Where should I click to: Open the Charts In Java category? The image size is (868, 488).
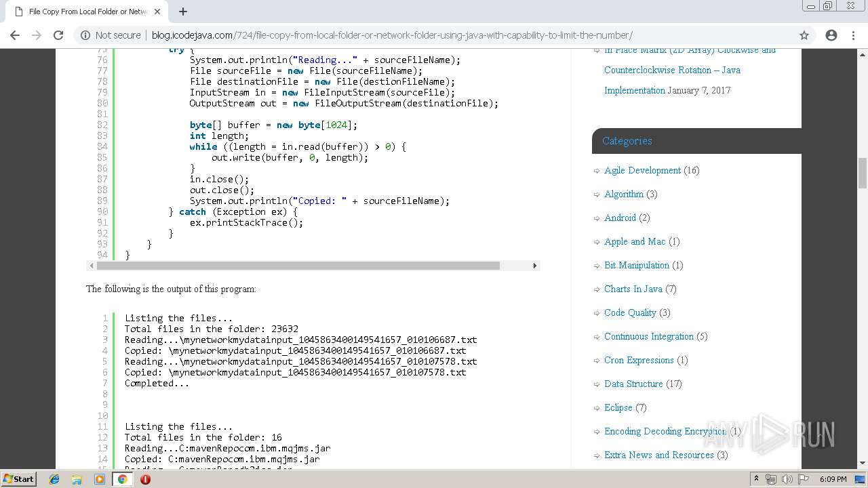(x=633, y=289)
